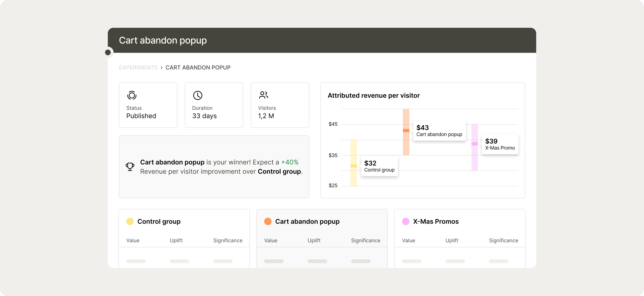Click Cart Abandon Popup breadcrumb item
The image size is (644, 296).
[x=198, y=68]
